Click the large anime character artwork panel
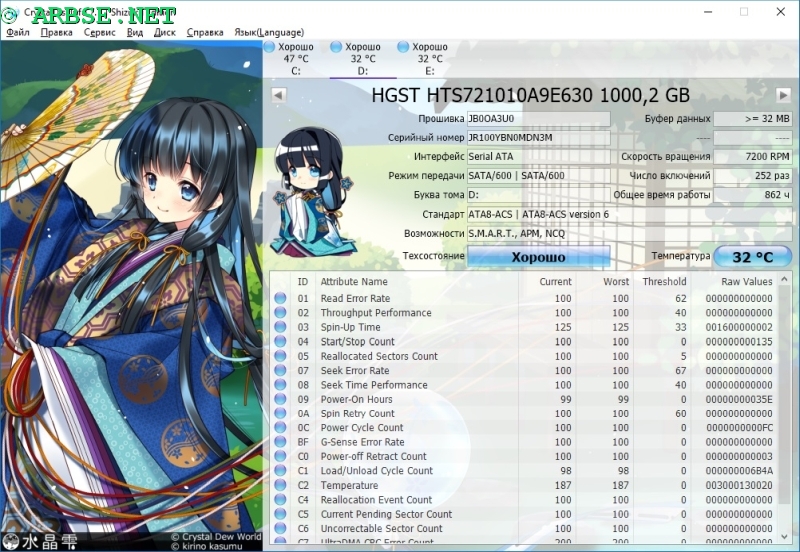The height and width of the screenshot is (552, 800). click(x=131, y=296)
